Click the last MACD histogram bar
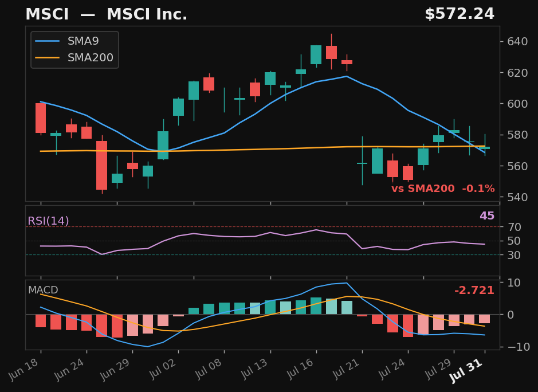The image size is (538, 392). (x=485, y=319)
